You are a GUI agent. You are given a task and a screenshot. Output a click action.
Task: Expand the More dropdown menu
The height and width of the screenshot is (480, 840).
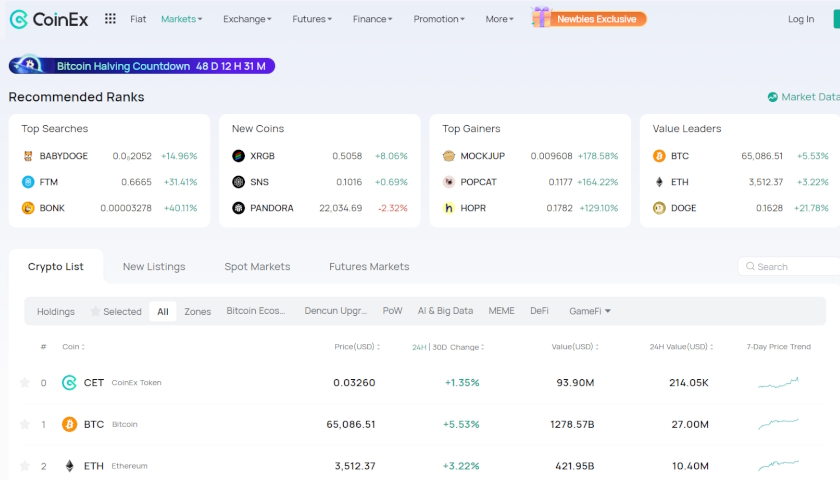(x=499, y=19)
